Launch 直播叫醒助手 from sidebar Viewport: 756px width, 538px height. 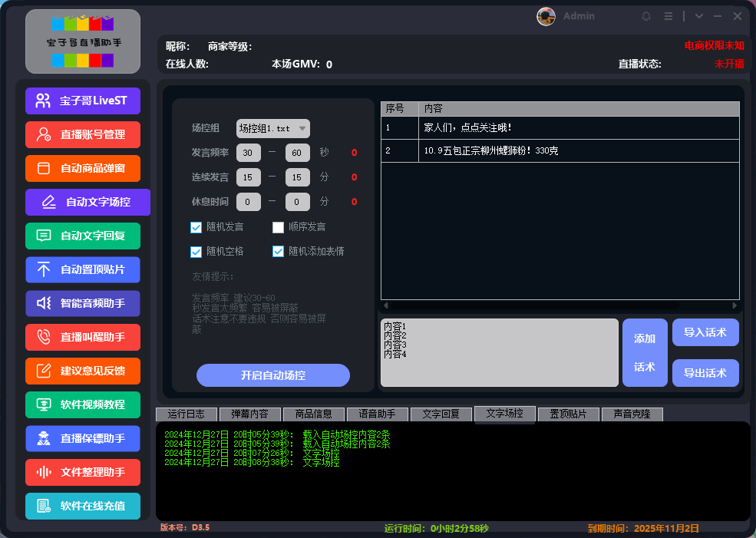pyautogui.click(x=82, y=337)
